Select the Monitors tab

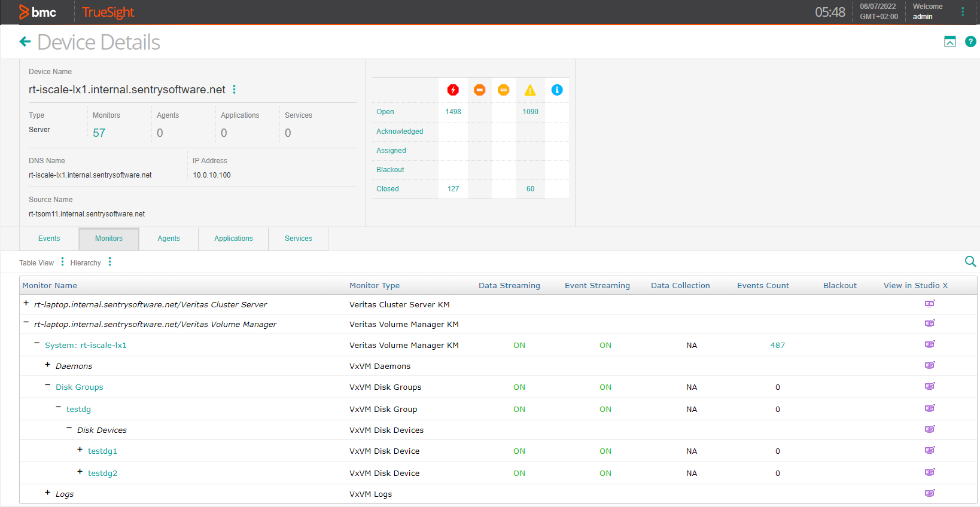coord(109,239)
